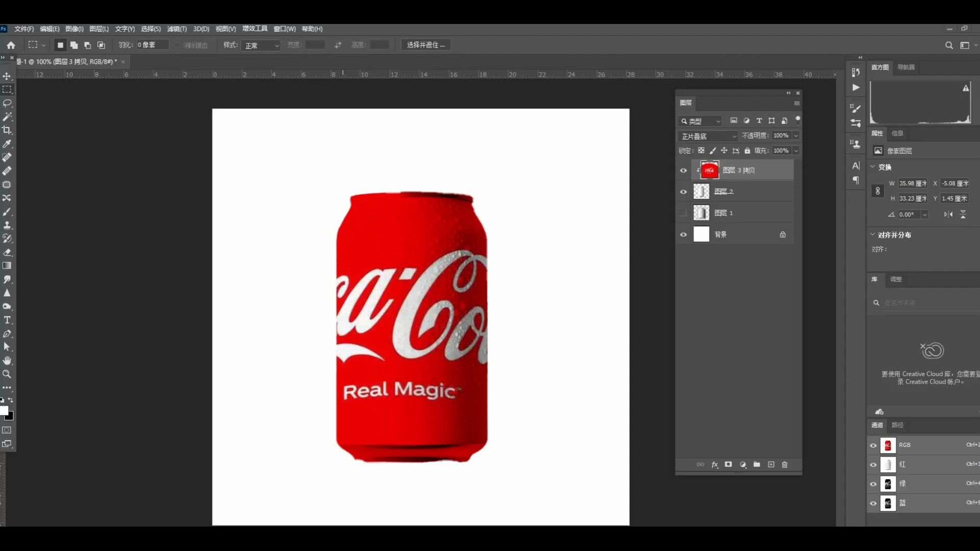980x551 pixels.
Task: Select the Zoom tool
Action: click(x=7, y=374)
